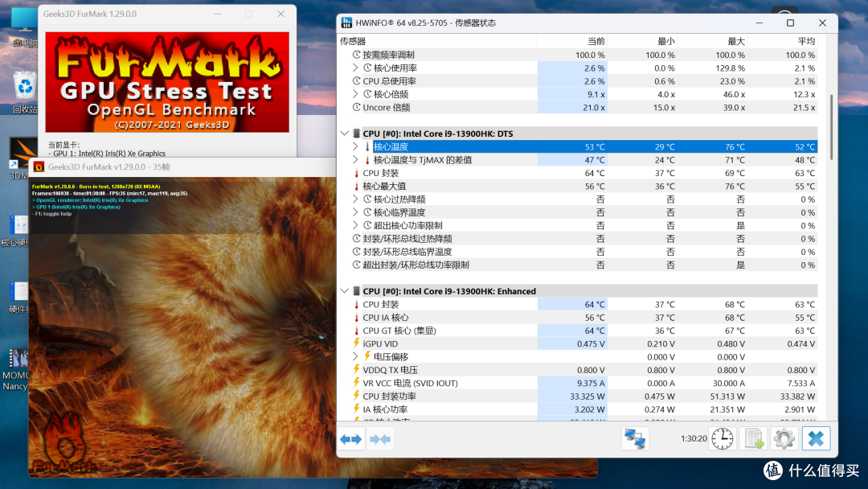Click lightning icon beside CPU 封装功率

tap(357, 396)
